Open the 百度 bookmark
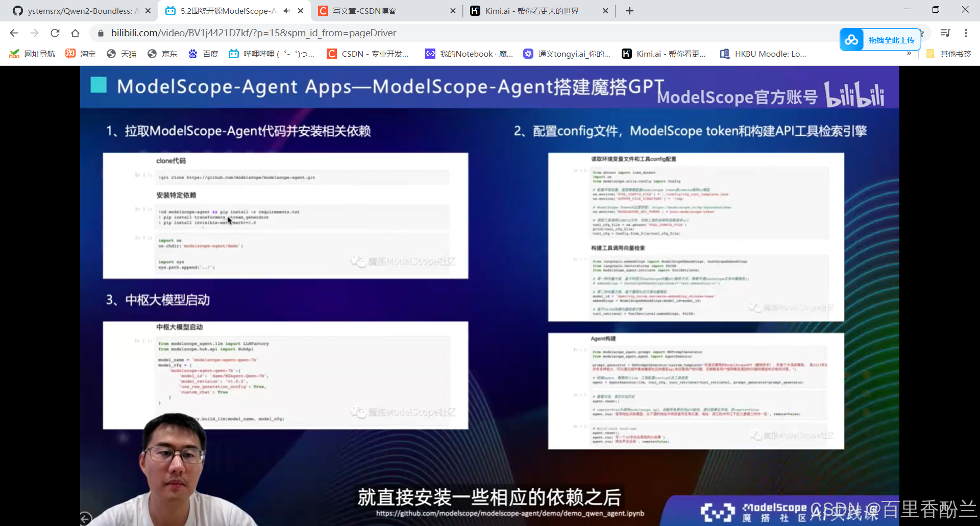 coord(203,54)
